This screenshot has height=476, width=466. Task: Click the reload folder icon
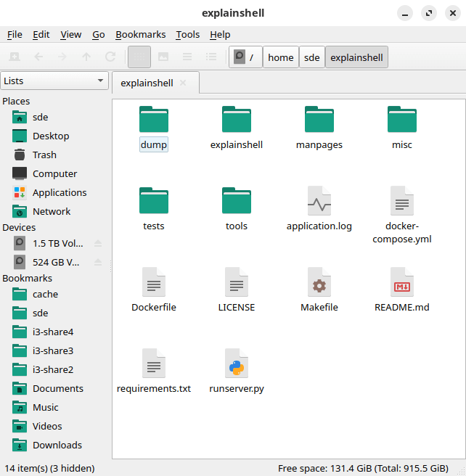point(110,57)
